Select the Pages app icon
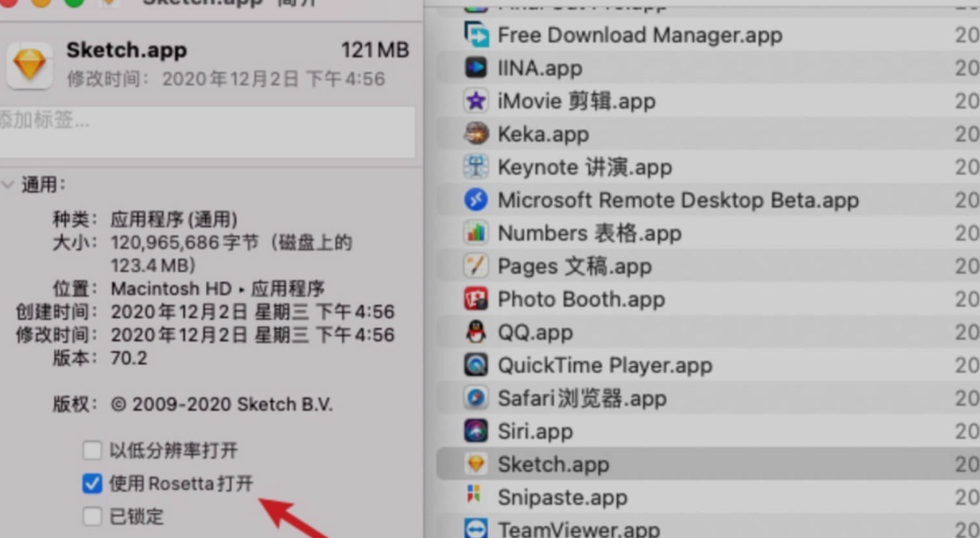The image size is (980, 538). point(476,266)
